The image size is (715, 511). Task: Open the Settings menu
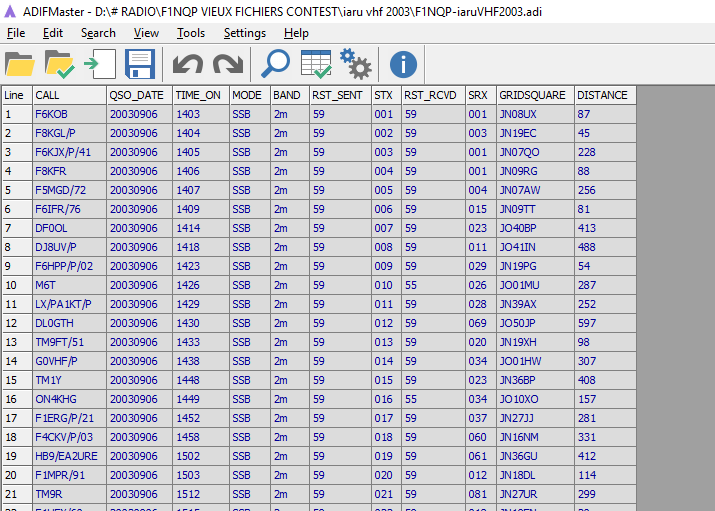(244, 33)
